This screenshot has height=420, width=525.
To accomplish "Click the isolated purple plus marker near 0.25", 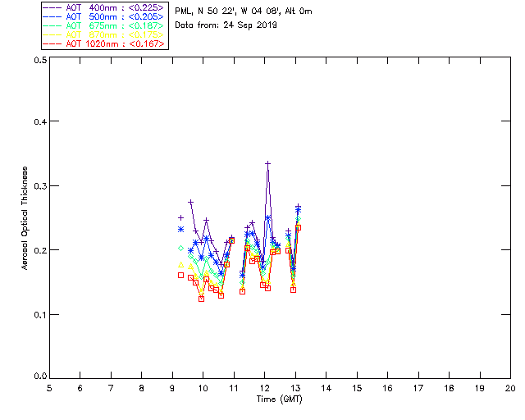I will [x=180, y=217].
